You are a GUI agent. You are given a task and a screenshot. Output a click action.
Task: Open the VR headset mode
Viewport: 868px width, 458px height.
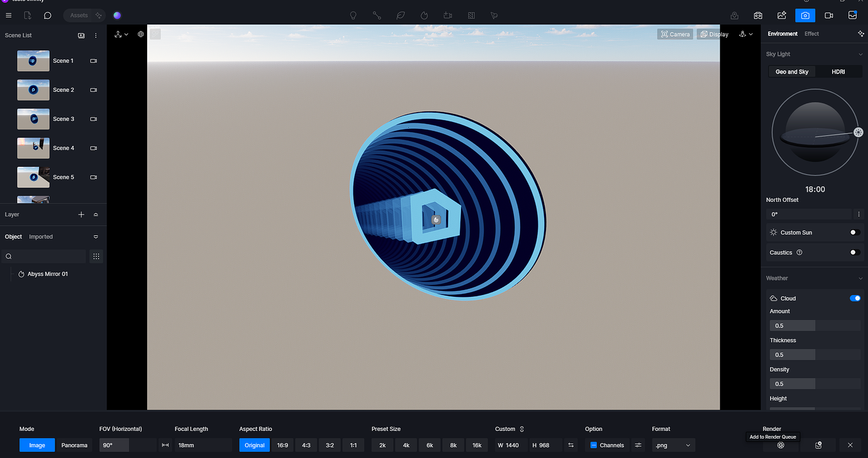759,15
